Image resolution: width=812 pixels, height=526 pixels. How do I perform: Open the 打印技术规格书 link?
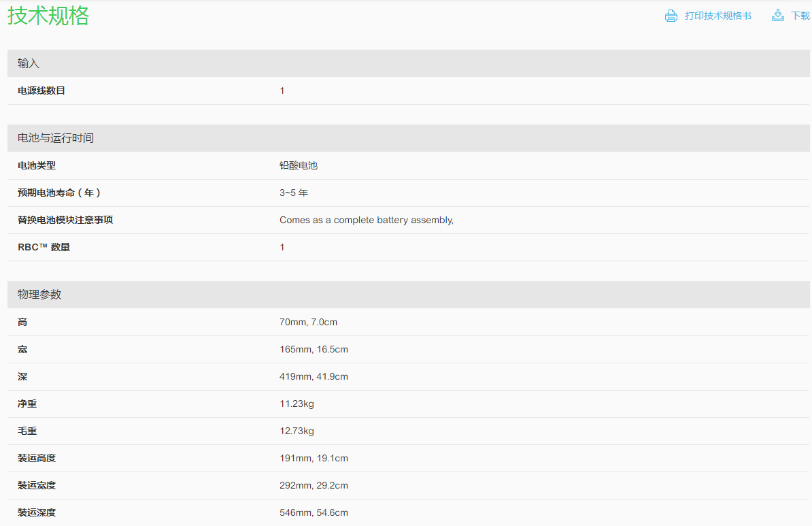click(x=717, y=16)
